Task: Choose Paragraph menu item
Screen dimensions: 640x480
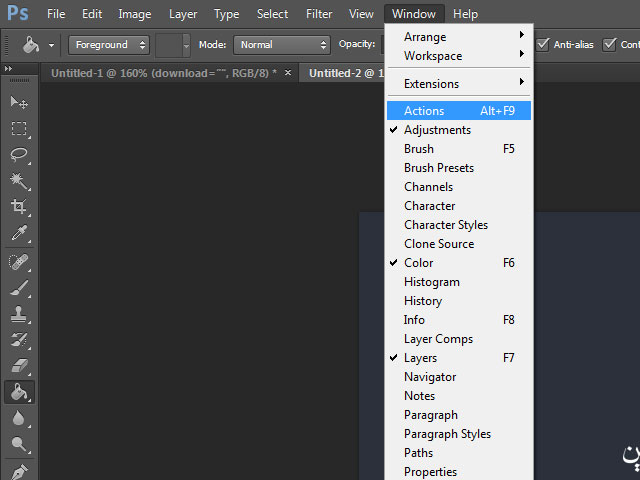Action: click(459, 415)
